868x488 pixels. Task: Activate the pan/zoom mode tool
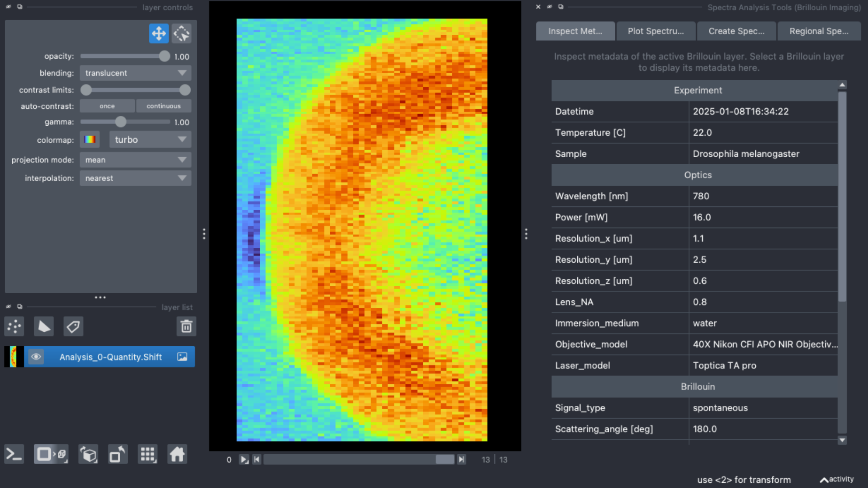[159, 33]
